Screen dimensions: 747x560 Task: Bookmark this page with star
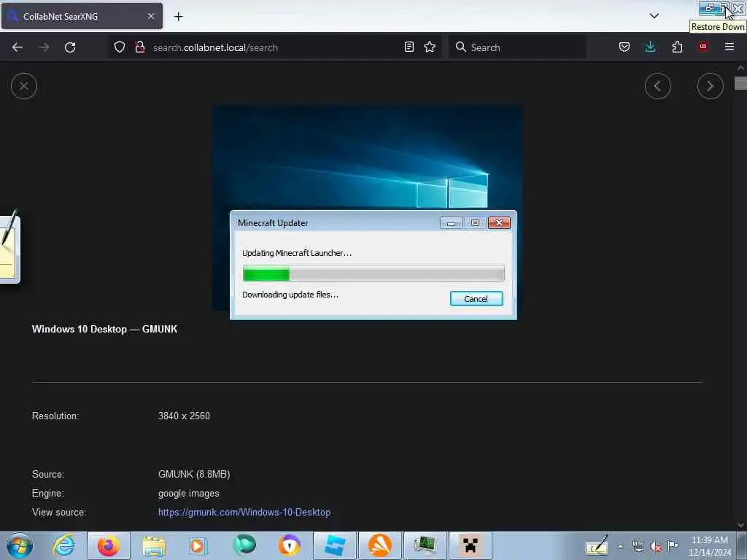pyautogui.click(x=430, y=47)
